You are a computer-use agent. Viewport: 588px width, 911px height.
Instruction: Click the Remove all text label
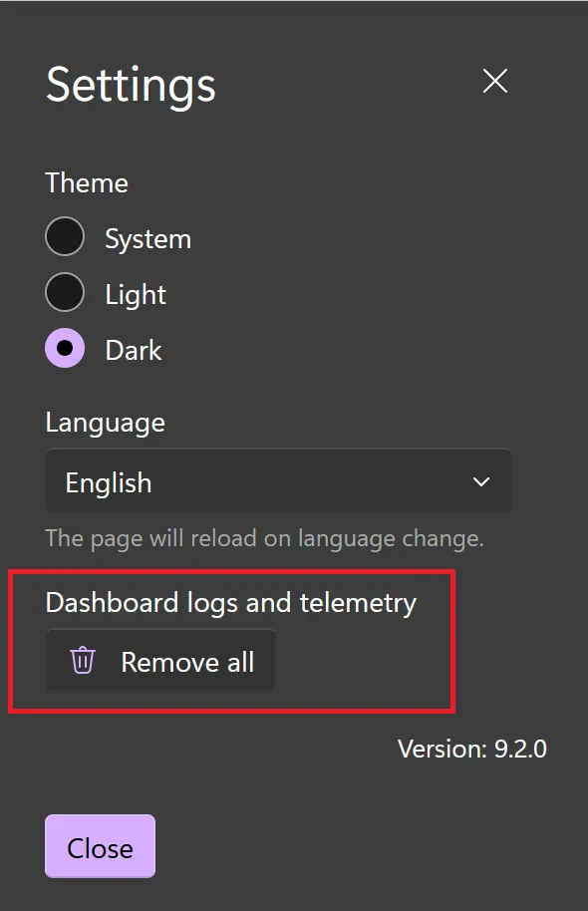pos(187,660)
